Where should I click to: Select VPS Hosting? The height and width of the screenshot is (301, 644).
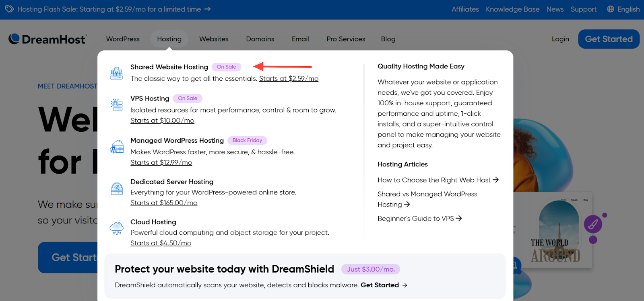tap(150, 98)
